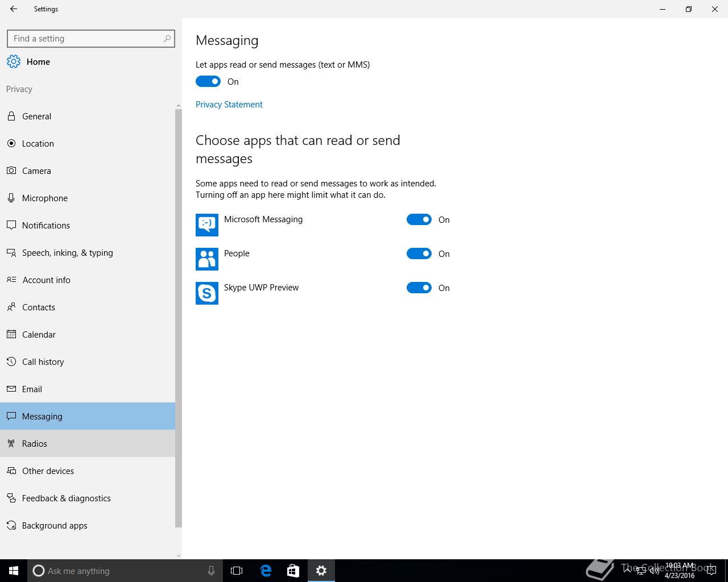Click the Cortana microphone icon
728x582 pixels.
coord(211,571)
